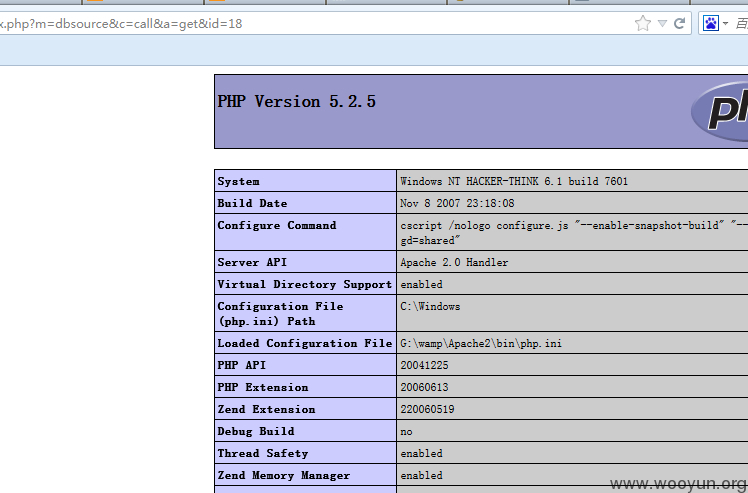Click the 'Virtual Directory Support' row label

304,284
